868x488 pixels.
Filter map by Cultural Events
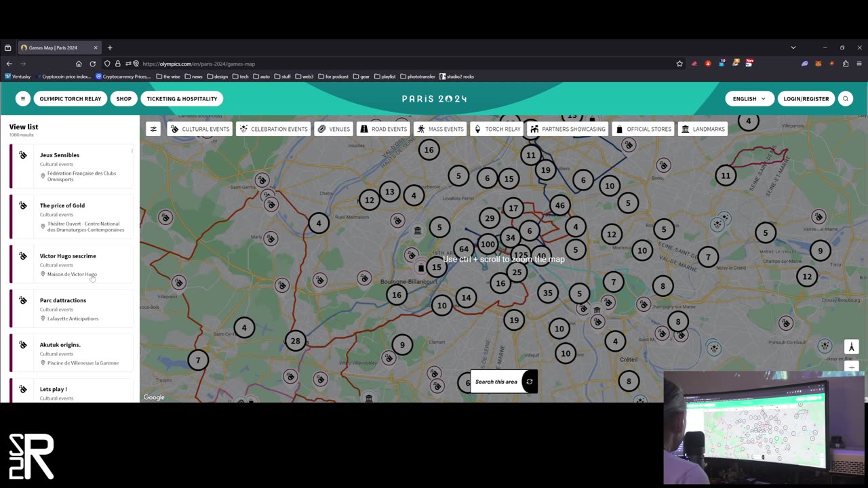point(200,129)
